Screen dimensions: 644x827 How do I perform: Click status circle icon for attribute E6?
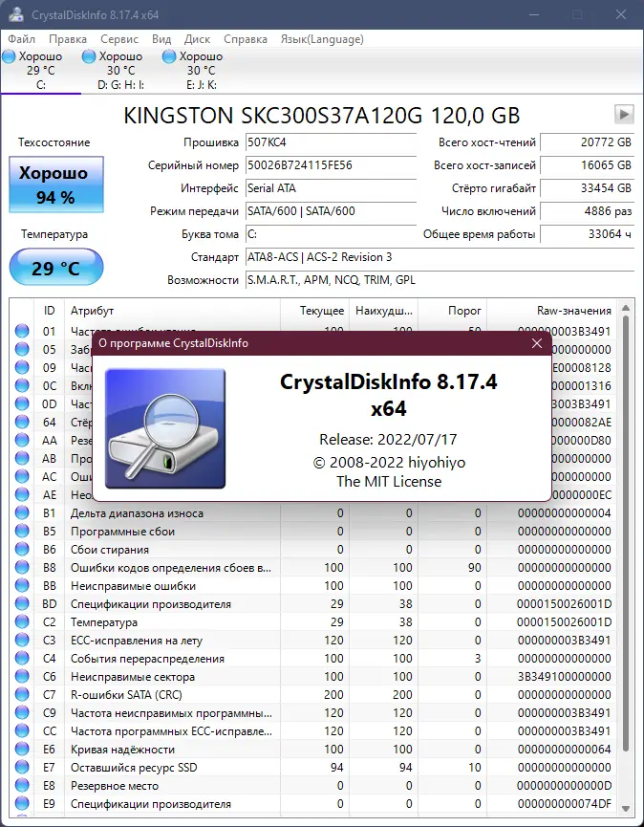[22, 750]
